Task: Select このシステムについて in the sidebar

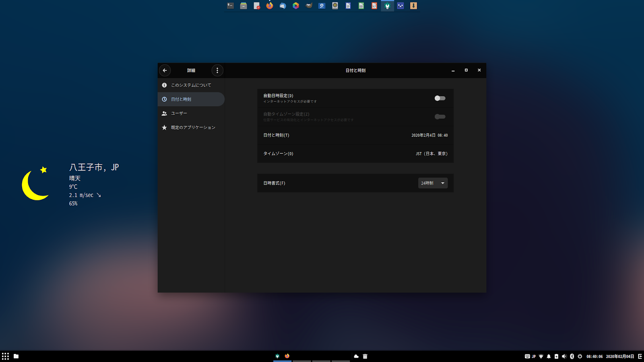Action: 191,85
